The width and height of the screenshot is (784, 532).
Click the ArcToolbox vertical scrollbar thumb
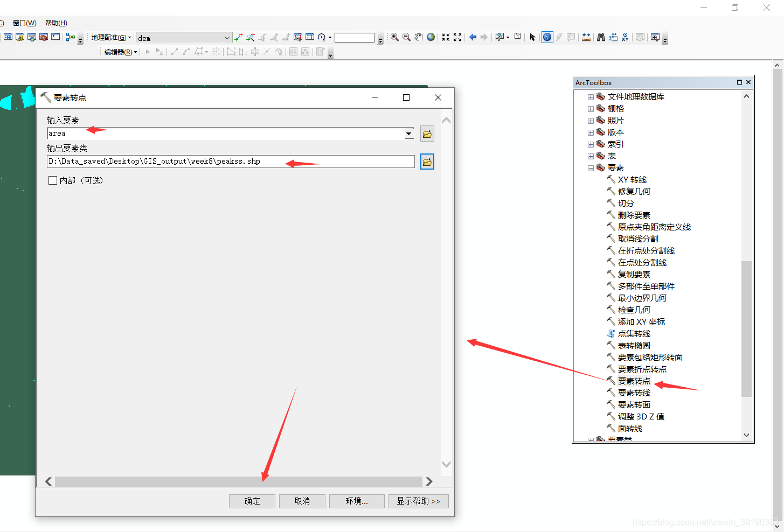[x=746, y=328]
